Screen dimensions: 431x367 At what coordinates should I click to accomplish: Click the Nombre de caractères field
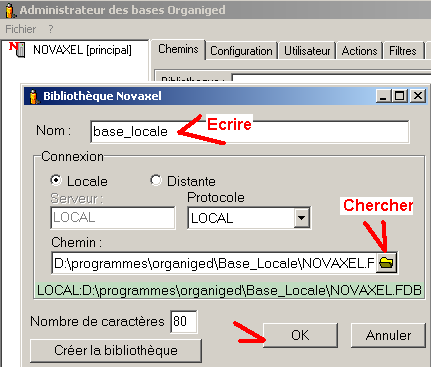pos(184,322)
